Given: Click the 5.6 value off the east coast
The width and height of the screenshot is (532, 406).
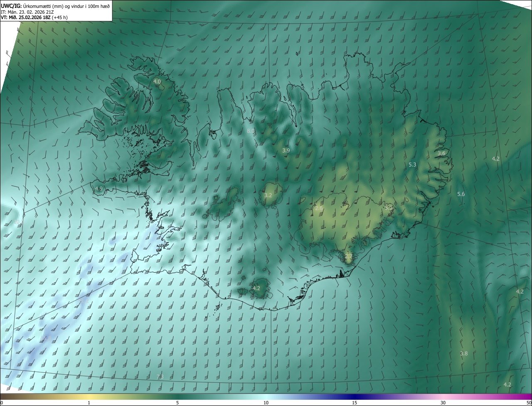Looking at the screenshot, I should point(461,194).
